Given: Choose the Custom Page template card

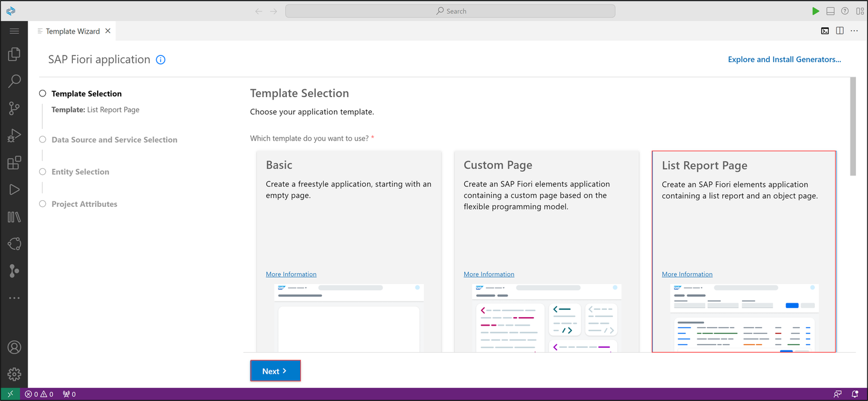Looking at the screenshot, I should [x=547, y=251].
